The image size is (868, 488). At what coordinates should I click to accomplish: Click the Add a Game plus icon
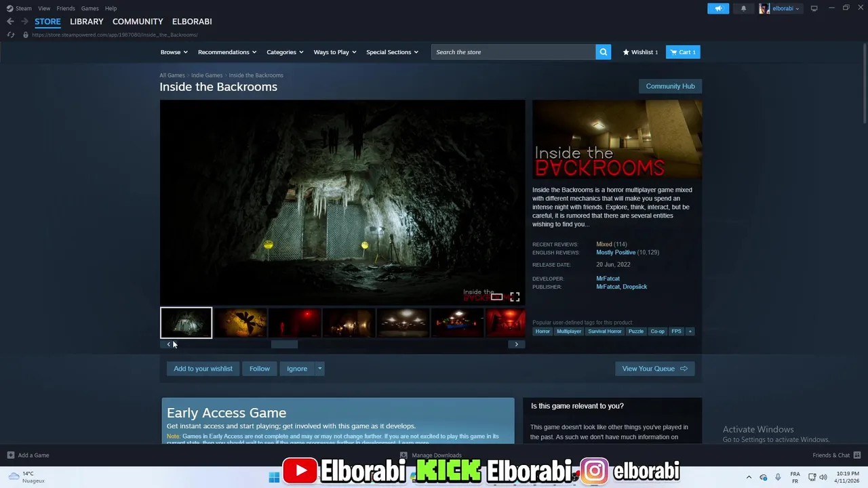point(10,455)
